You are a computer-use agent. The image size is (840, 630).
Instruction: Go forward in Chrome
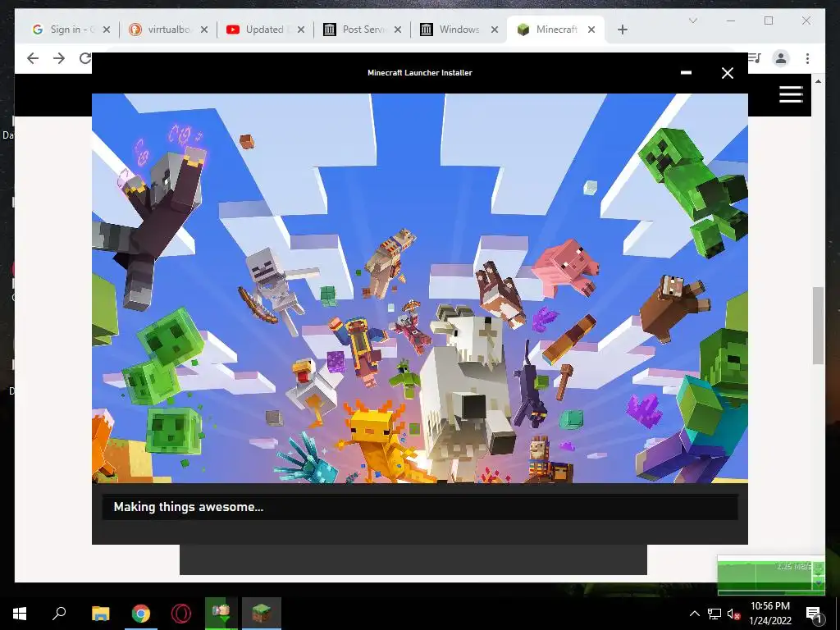[x=59, y=58]
